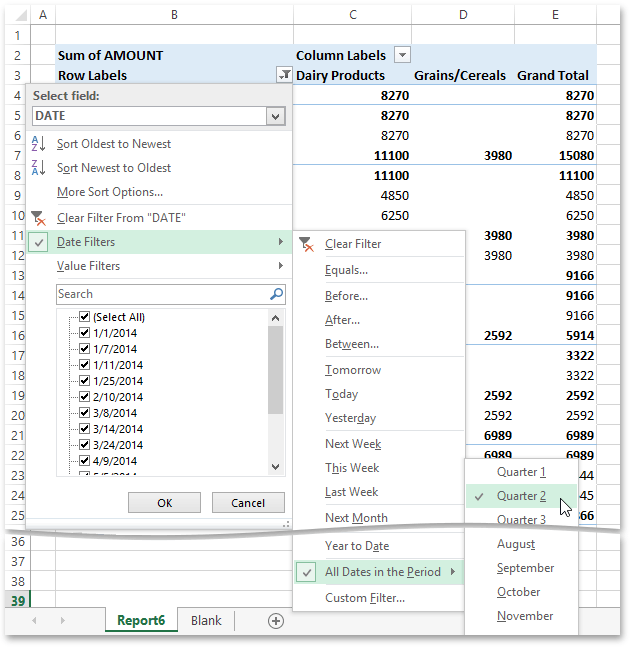Click the date list scroll up arrow

[x=276, y=318]
